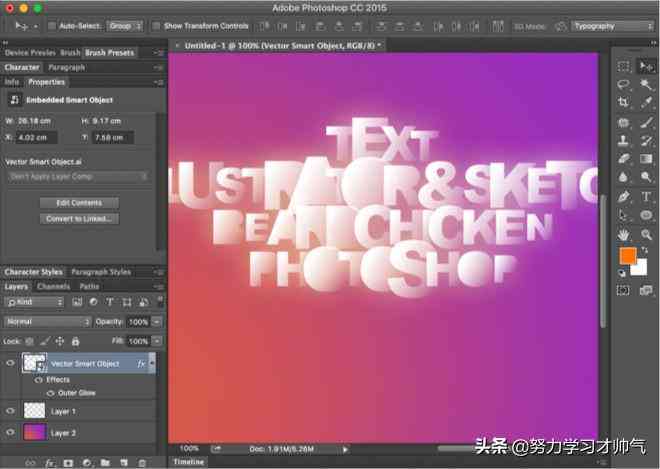Select the Crop tool
The height and width of the screenshot is (469, 660).
click(x=624, y=102)
